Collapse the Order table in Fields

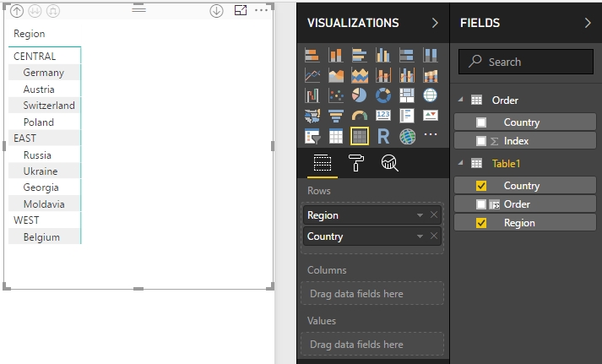[460, 100]
